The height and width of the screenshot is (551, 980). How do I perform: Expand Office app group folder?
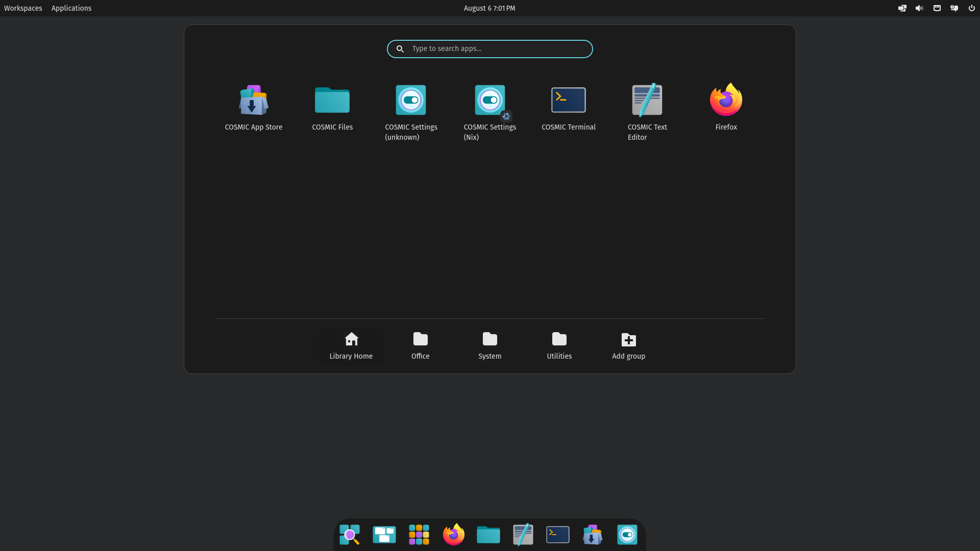(420, 345)
